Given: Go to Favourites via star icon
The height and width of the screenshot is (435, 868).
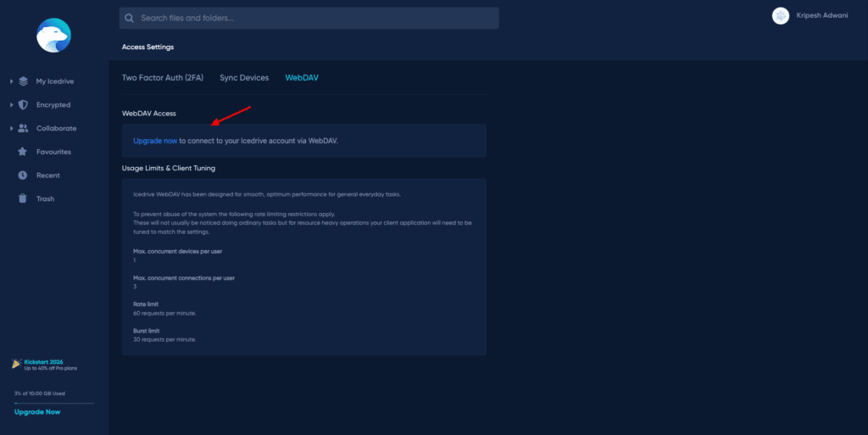Looking at the screenshot, I should click(x=23, y=152).
